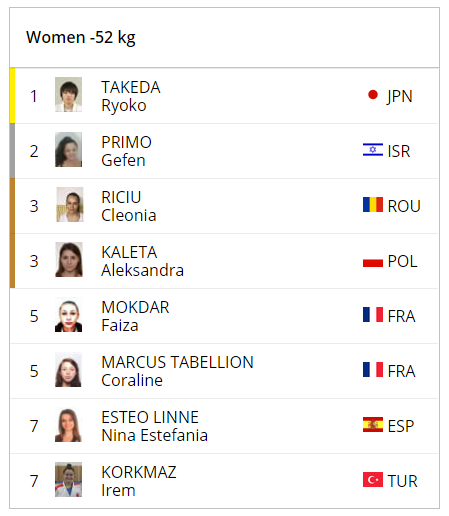449x516 pixels.
Task: Click the Spain flag icon
Action: click(373, 425)
